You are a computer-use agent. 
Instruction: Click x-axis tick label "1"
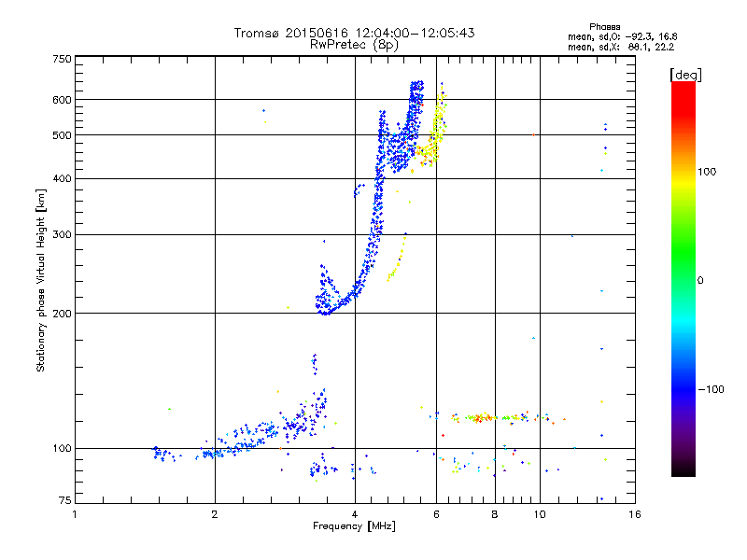coord(75,514)
